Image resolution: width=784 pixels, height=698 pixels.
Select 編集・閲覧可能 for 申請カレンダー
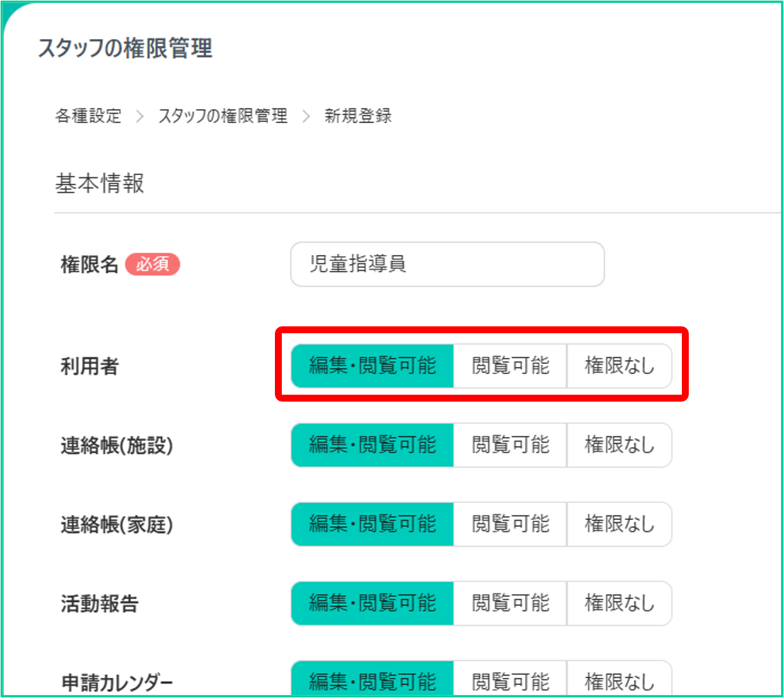click(372, 679)
